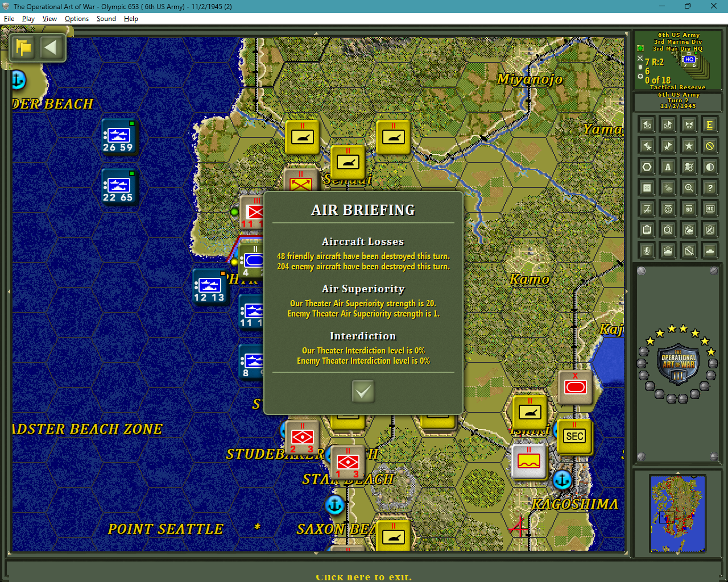Click the Operational Art of War emblem
This screenshot has height=582, width=728.
(677, 364)
